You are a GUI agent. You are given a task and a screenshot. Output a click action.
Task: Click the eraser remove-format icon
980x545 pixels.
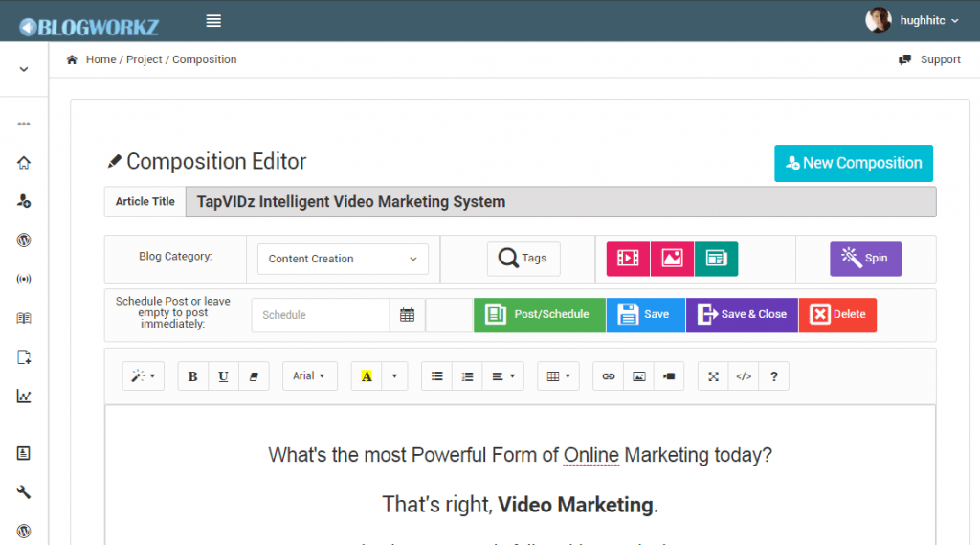tap(254, 376)
